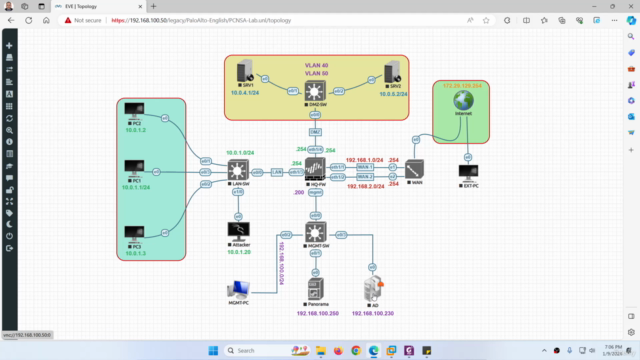Click the browser address bar URL

[201, 20]
